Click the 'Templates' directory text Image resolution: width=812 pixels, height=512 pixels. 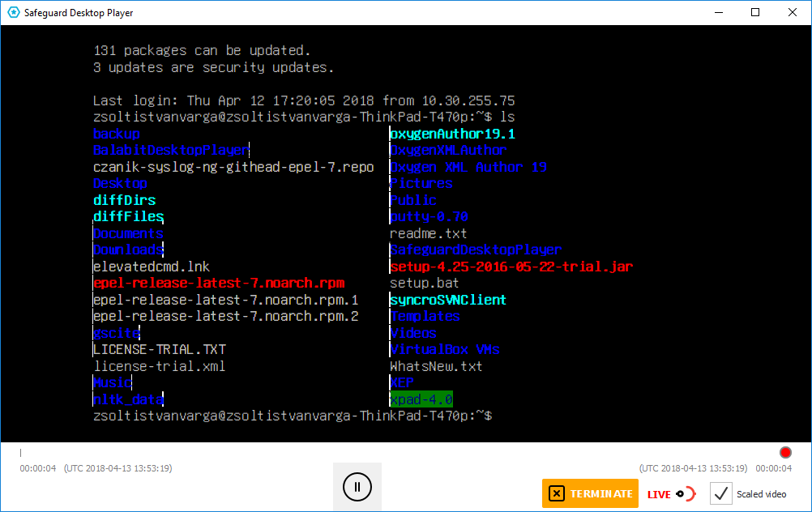pyautogui.click(x=425, y=316)
